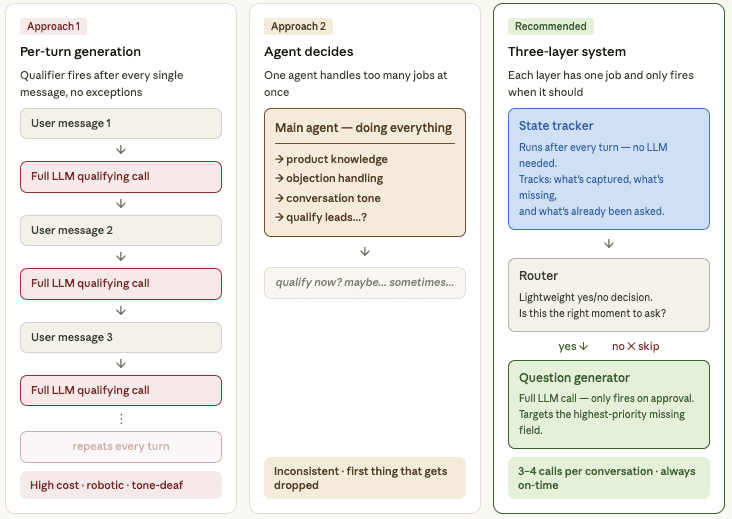Click the Approach 2 badge
This screenshot has height=519, width=732.
click(x=298, y=26)
